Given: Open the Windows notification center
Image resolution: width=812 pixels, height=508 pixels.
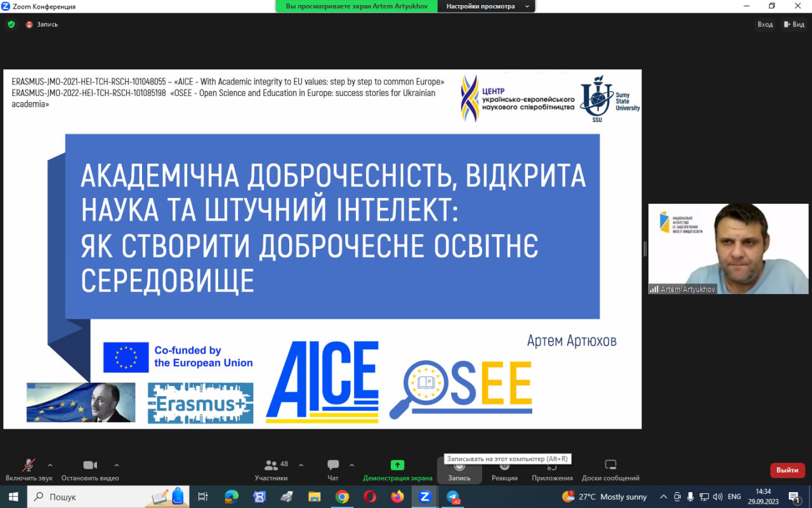Looking at the screenshot, I should (794, 497).
